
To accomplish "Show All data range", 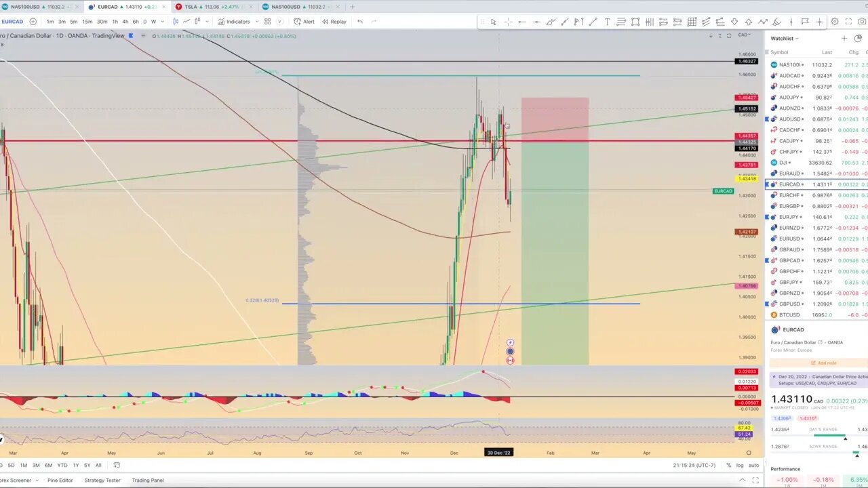I will point(98,465).
